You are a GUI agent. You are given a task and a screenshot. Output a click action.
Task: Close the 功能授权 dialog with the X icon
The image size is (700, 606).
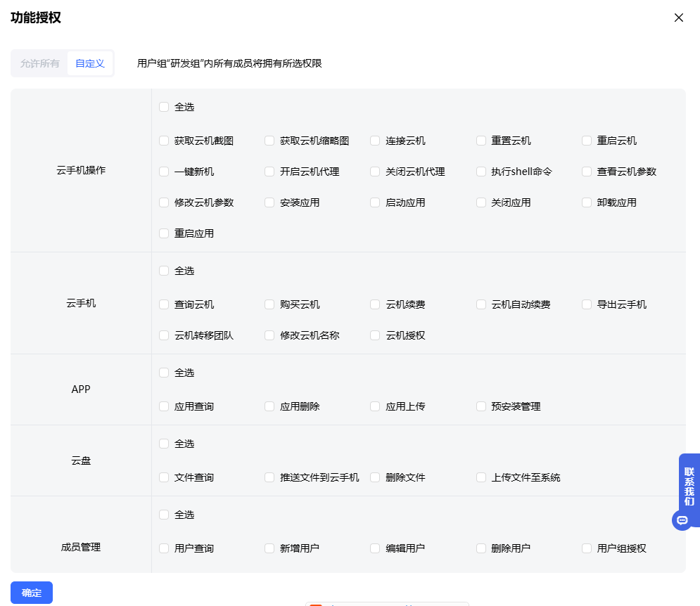point(678,18)
